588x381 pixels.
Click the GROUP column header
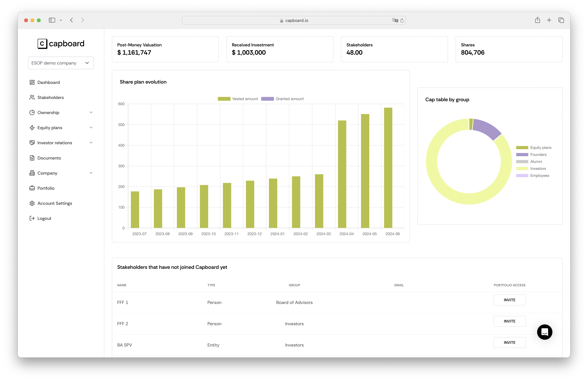click(x=294, y=285)
